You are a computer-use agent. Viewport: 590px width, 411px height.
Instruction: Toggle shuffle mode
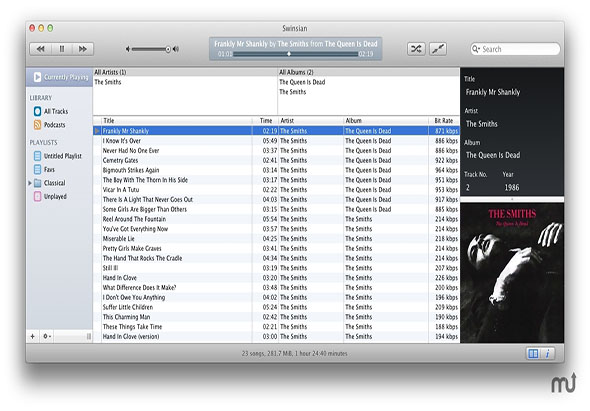[416, 49]
